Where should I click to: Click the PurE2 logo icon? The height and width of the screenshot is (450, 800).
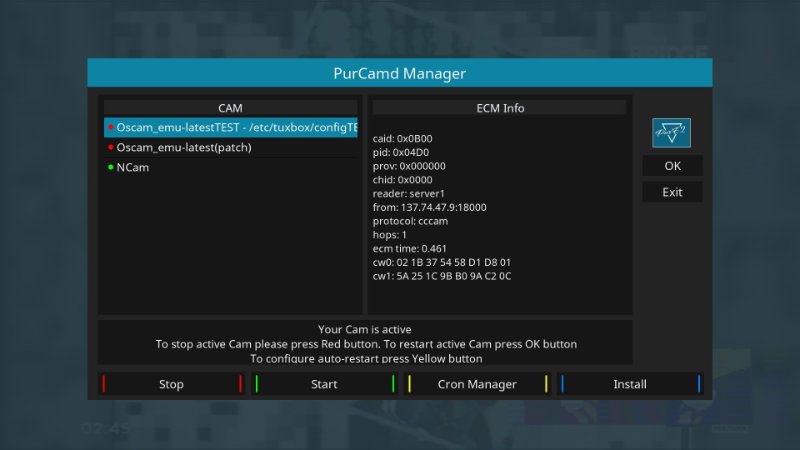(671, 133)
